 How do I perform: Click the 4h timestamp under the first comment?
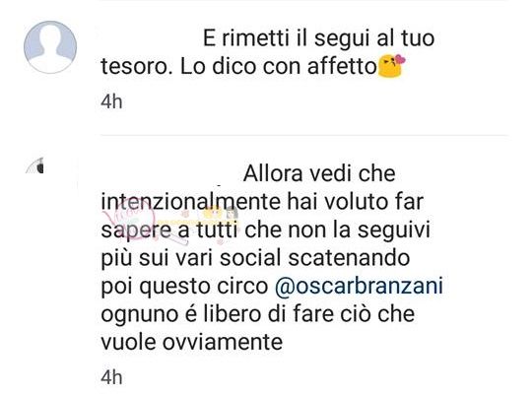point(111,101)
